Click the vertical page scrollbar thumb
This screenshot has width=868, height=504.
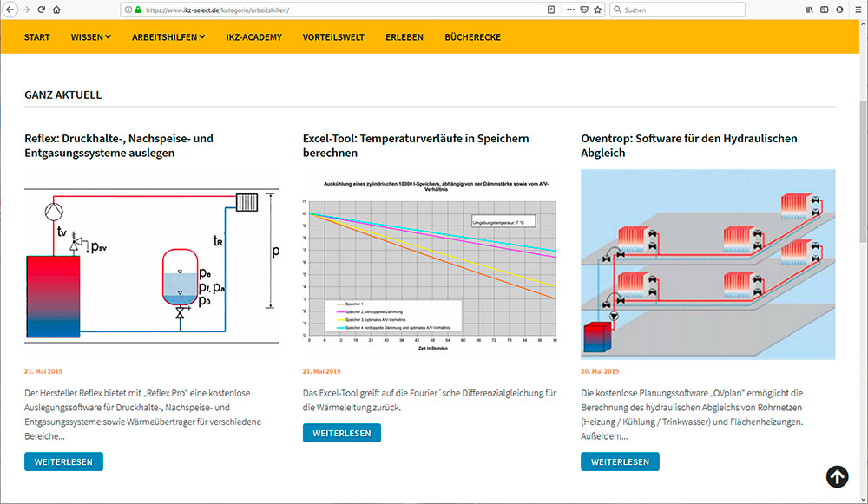pyautogui.click(x=863, y=172)
